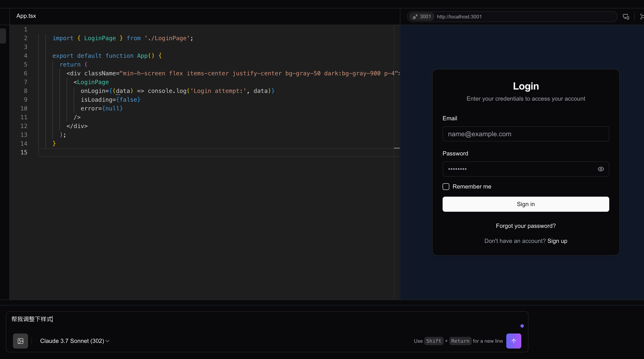Click the image attachment icon

coord(21,341)
